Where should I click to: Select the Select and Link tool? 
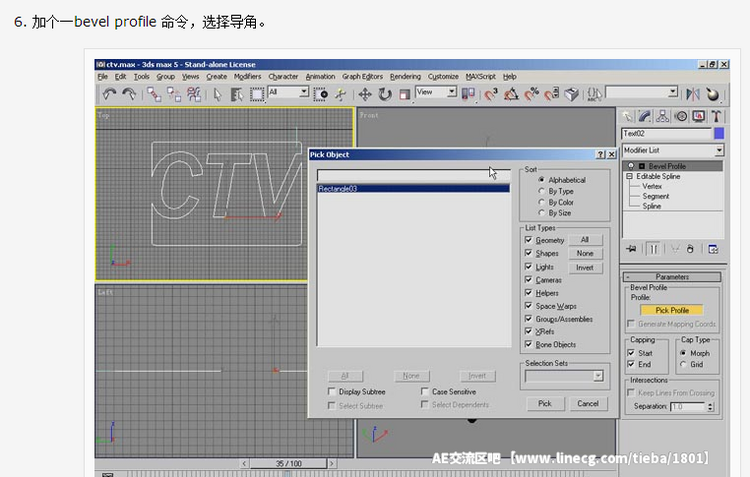154,94
